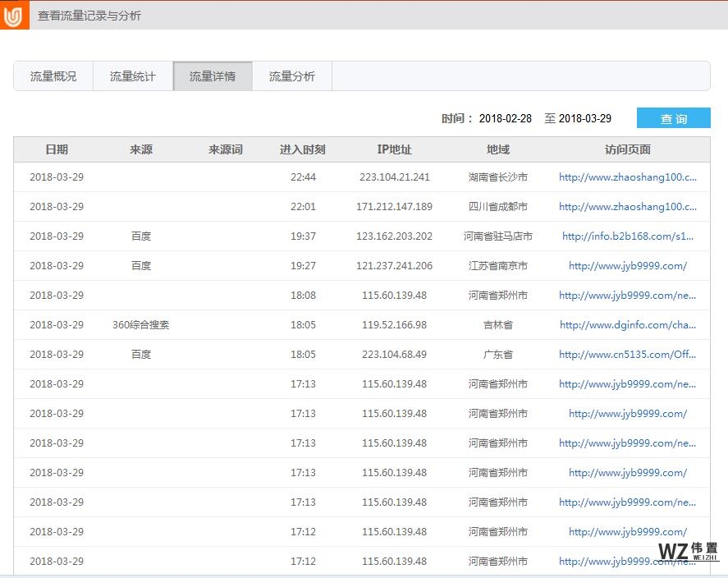
Task: Open the zhaoshang100 link from 湖南省长沙市
Action: click(x=629, y=177)
